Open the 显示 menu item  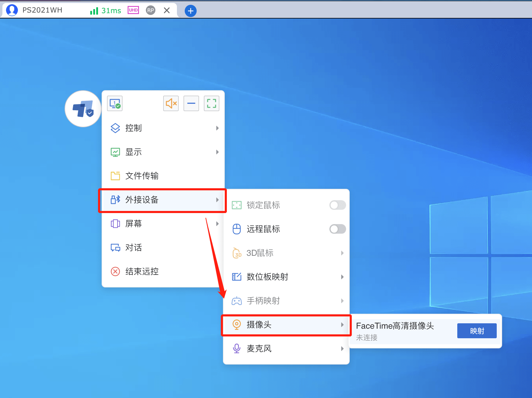point(163,152)
